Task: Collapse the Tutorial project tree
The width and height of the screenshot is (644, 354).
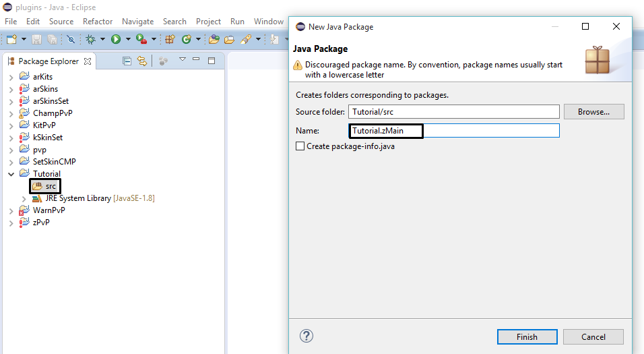Action: pyautogui.click(x=11, y=174)
